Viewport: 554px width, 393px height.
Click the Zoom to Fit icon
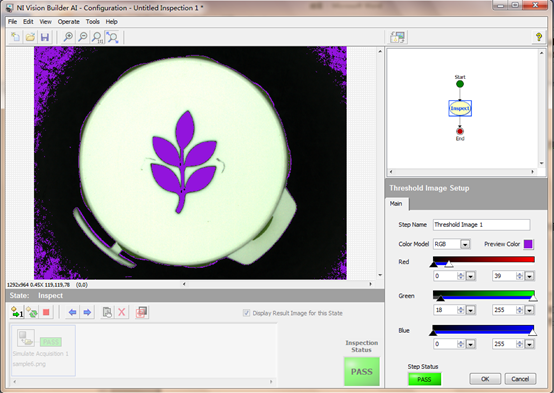[112, 37]
